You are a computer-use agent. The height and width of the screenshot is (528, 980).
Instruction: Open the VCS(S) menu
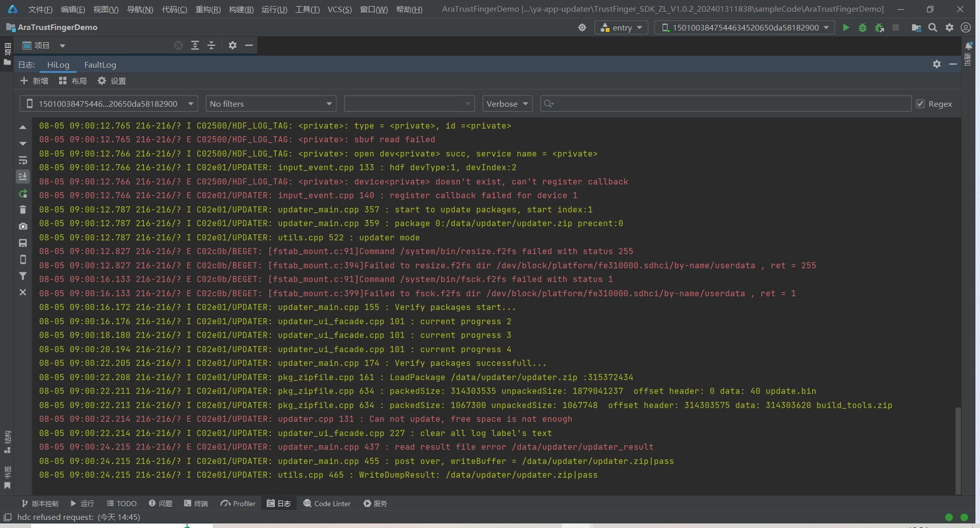pyautogui.click(x=340, y=9)
